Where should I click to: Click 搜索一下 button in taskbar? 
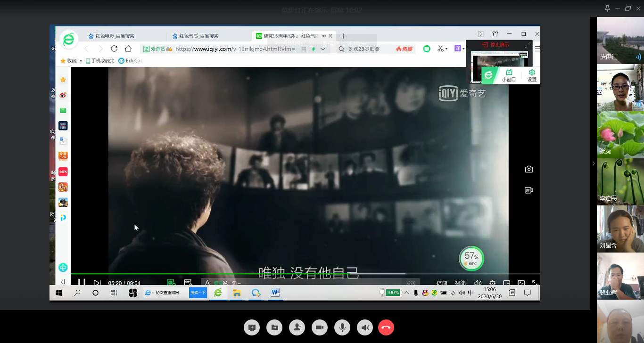[x=198, y=293]
